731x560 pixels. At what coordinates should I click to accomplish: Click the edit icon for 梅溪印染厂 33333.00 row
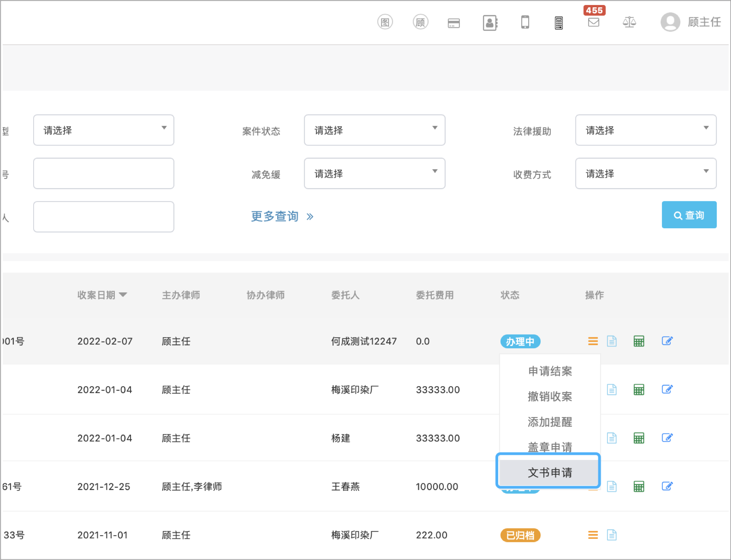point(667,389)
